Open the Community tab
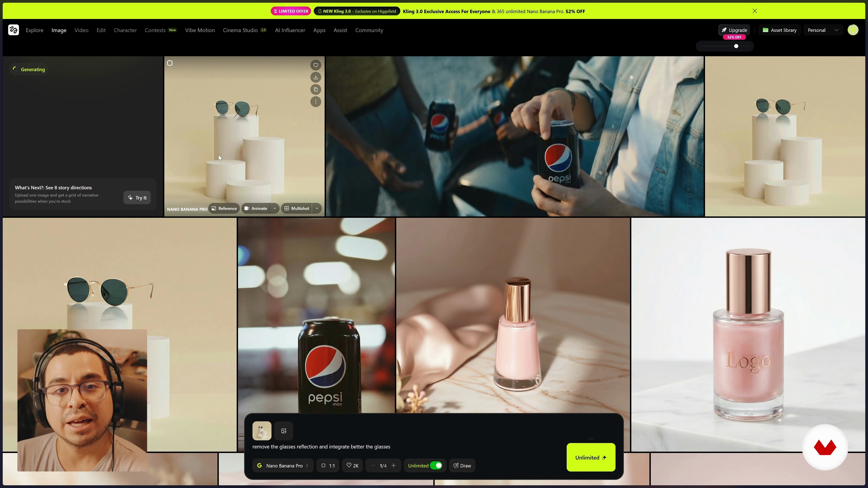The height and width of the screenshot is (488, 868). (369, 30)
